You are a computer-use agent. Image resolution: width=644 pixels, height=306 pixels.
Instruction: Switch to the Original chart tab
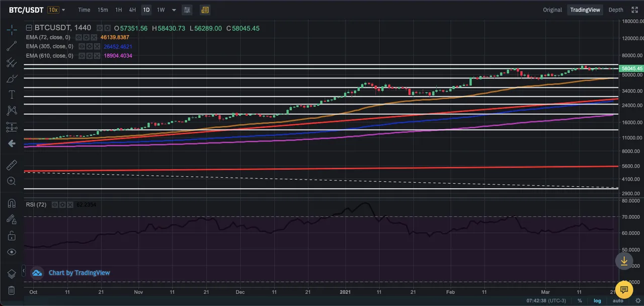click(x=552, y=10)
